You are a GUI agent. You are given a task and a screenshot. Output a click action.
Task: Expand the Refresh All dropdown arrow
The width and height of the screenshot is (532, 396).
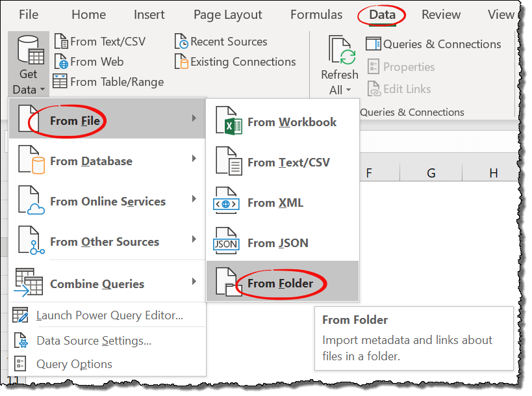coord(348,90)
